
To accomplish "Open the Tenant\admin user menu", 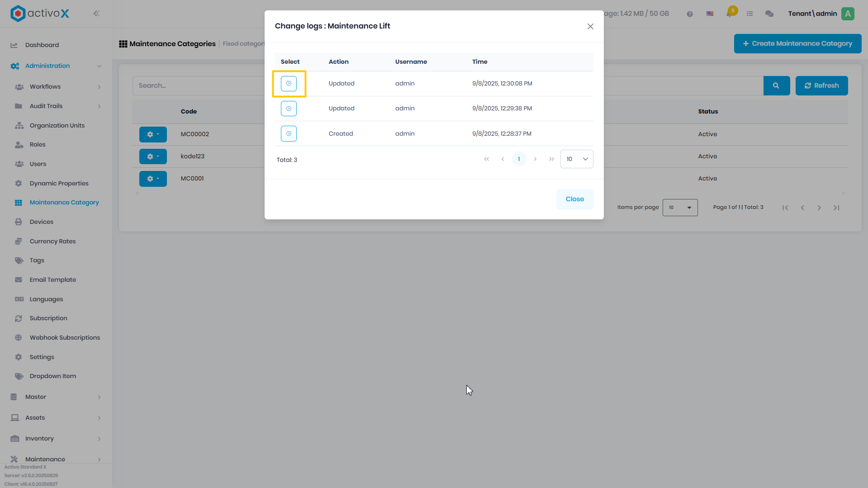I will point(812,14).
